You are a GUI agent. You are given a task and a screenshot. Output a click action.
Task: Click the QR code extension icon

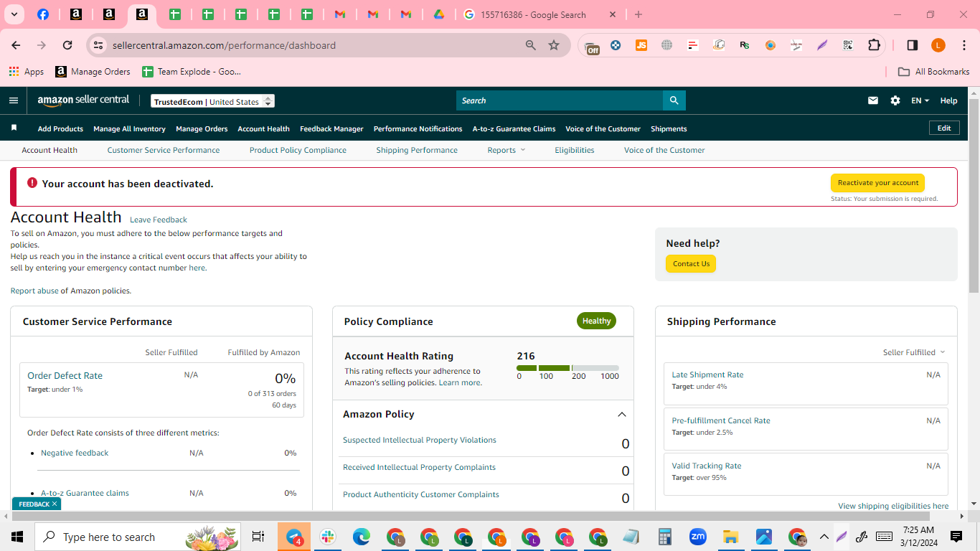(x=848, y=45)
